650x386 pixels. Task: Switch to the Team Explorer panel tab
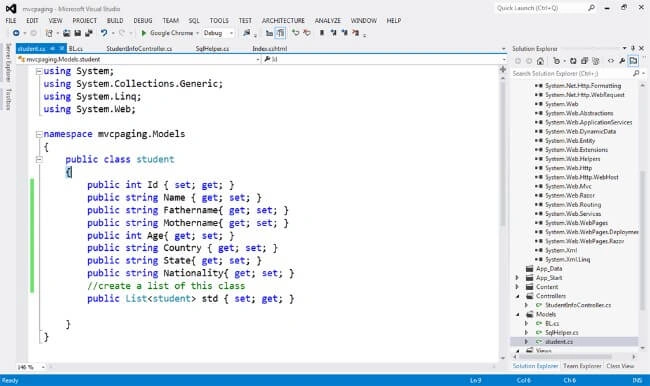click(582, 366)
